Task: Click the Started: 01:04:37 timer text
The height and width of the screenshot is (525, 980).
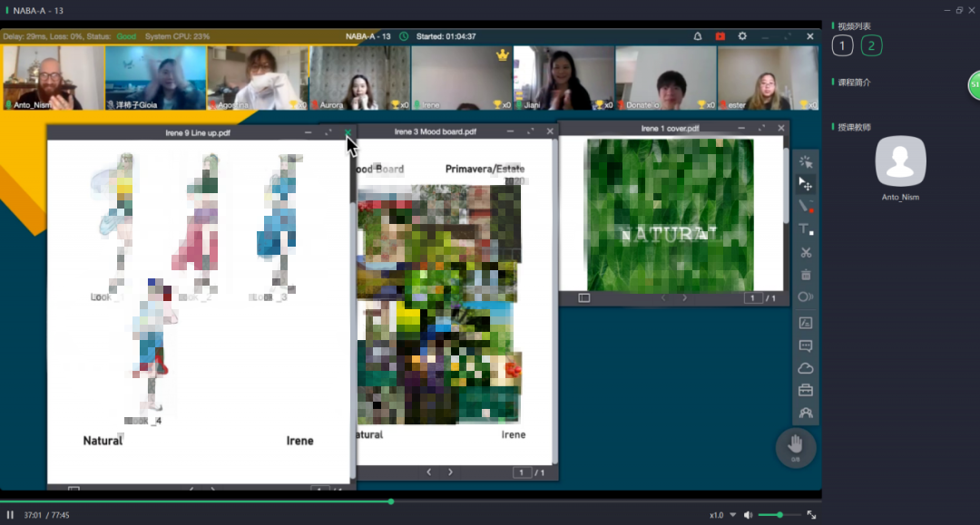Action: pyautogui.click(x=446, y=36)
